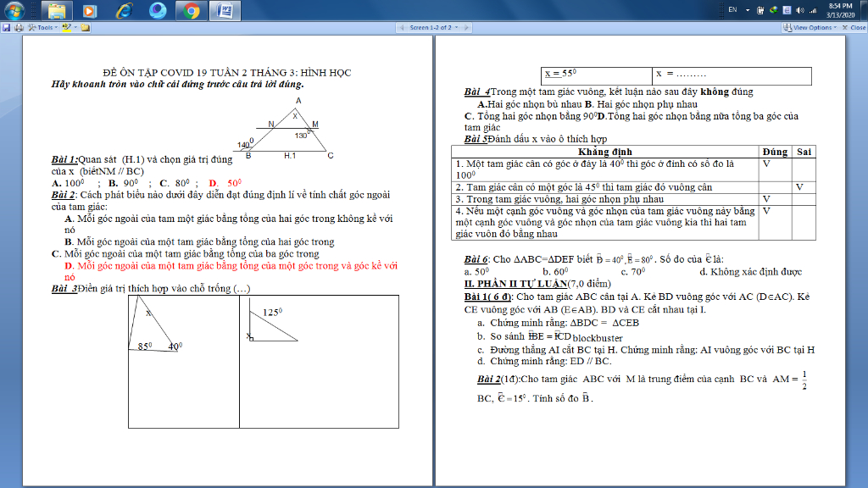Viewport: 868px width, 488px height.
Task: Open Windows Explorer from the taskbar
Action: coord(57,10)
